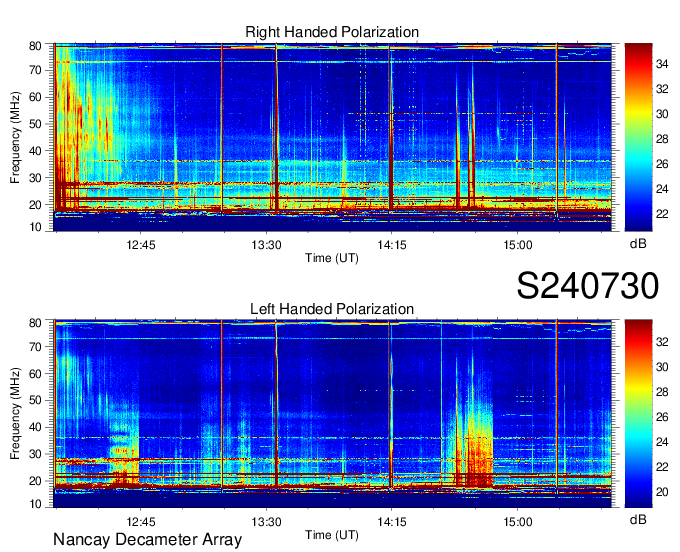Screen dimensions: 680x552
Task: Click the 10 MHz tick of Right Handed plot
Action: 35,227
